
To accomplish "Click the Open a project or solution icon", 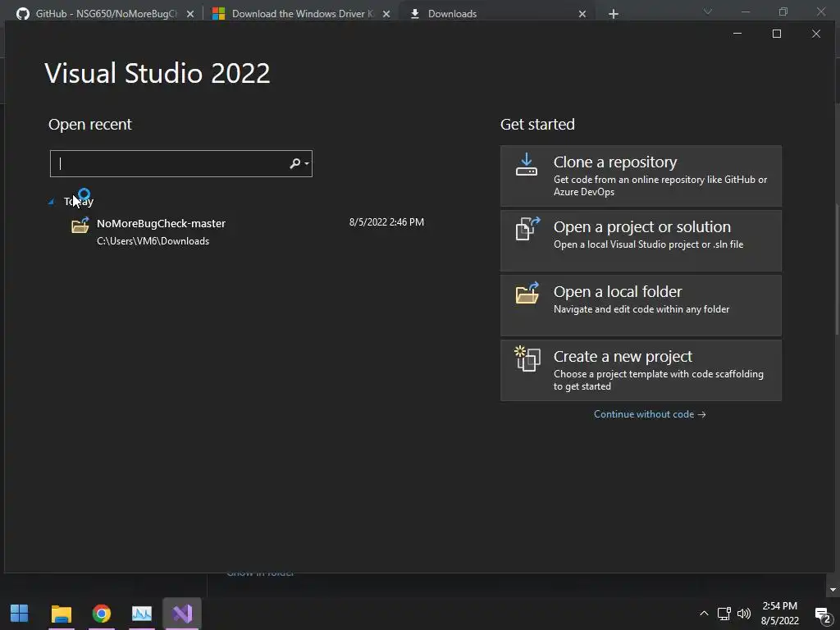I will click(x=527, y=229).
